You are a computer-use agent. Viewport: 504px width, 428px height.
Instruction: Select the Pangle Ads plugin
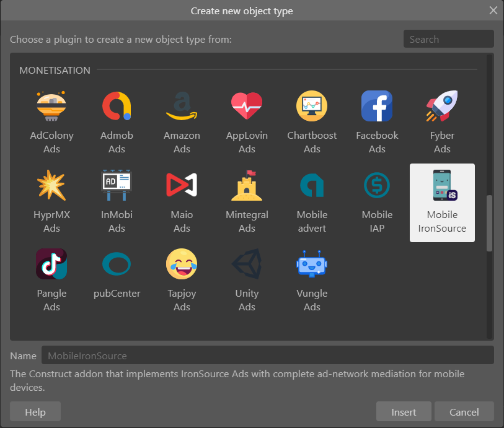(x=51, y=281)
